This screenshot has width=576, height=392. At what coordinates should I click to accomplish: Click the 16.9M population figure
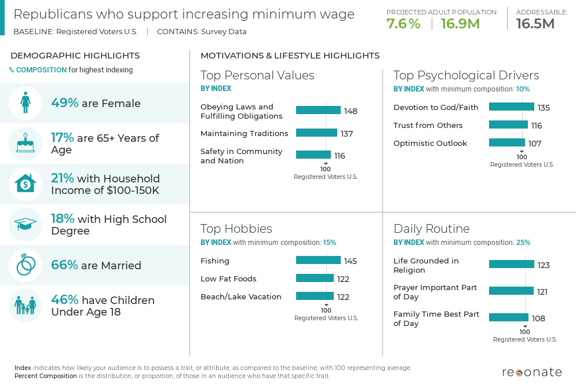(460, 24)
